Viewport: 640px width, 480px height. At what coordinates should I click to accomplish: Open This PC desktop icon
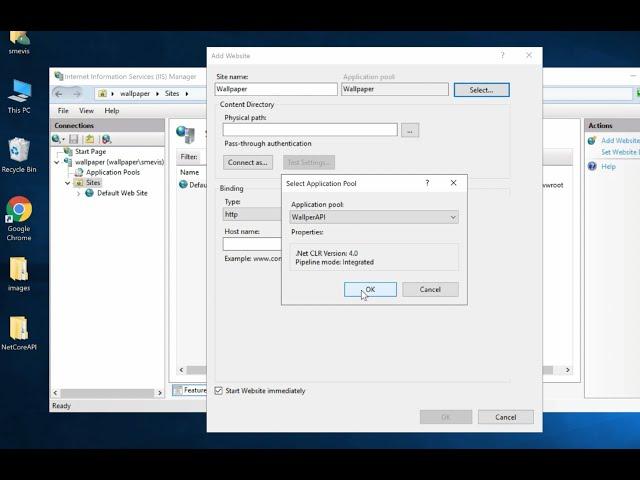(19, 97)
